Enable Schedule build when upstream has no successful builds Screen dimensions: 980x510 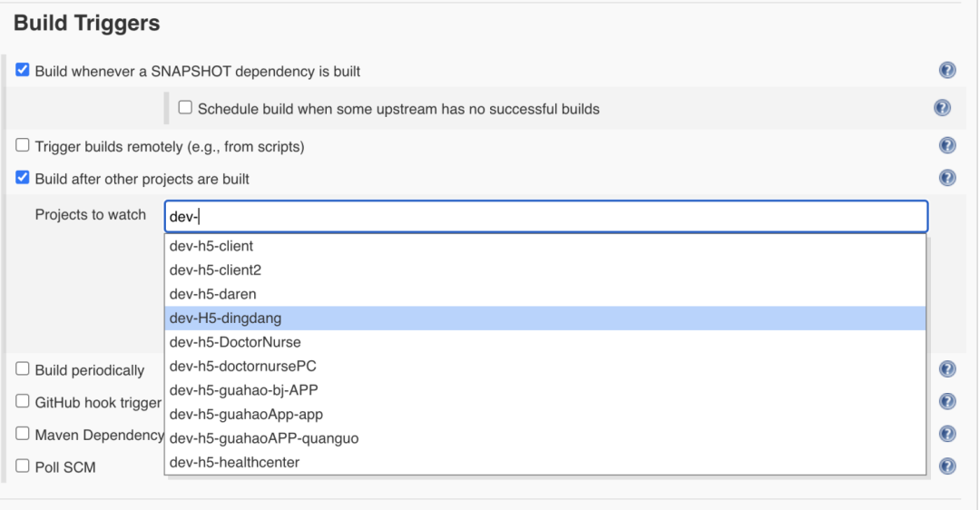click(185, 107)
